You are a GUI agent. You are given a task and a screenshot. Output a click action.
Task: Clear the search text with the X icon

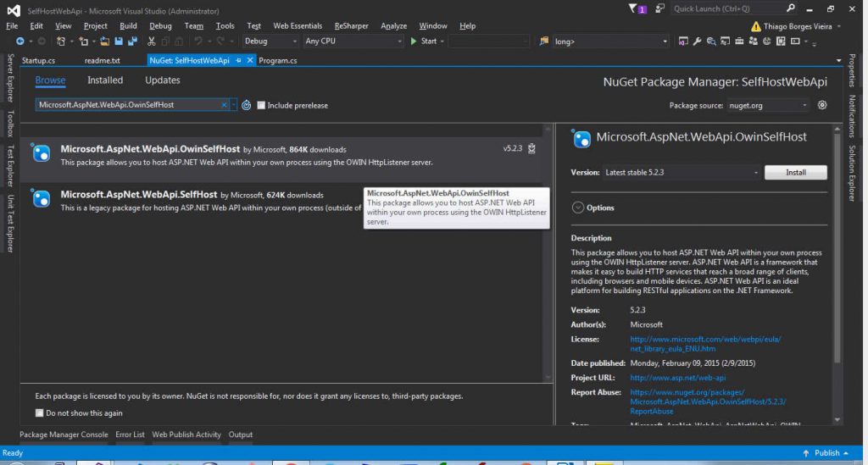coord(225,105)
